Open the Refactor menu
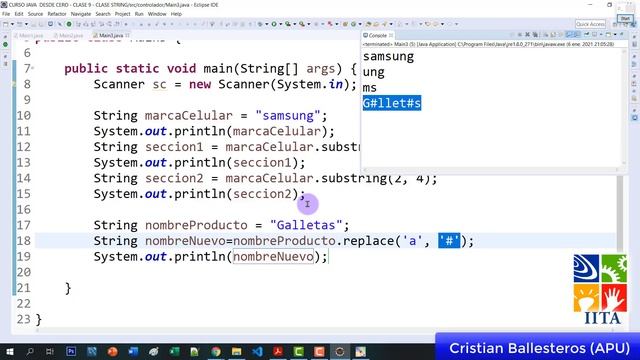640x360 pixels. [57, 14]
